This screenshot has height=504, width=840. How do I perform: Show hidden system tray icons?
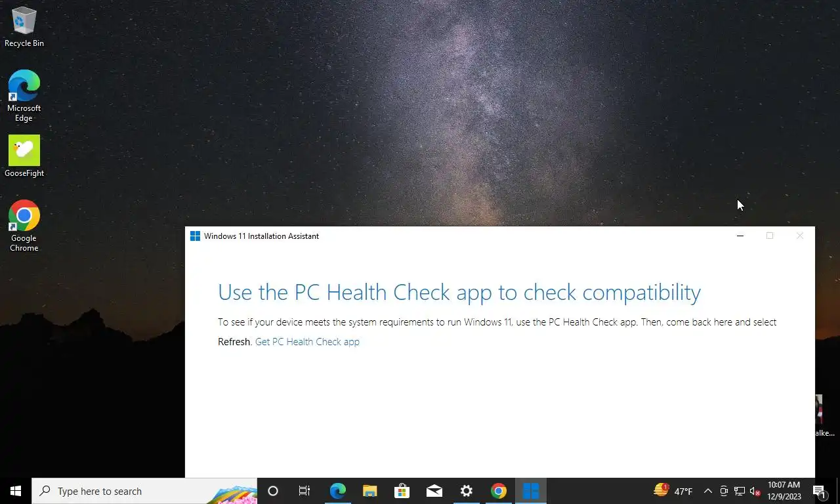click(x=708, y=491)
